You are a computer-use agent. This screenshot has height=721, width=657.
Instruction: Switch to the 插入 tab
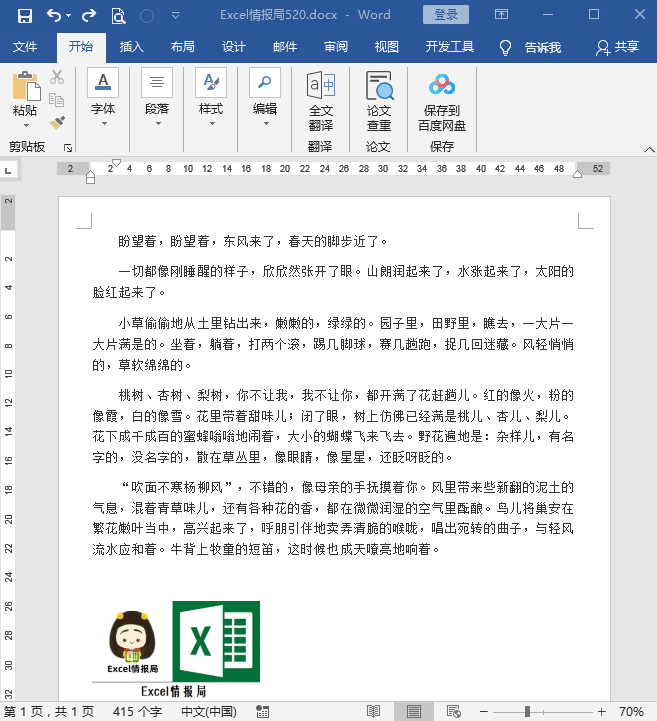pos(131,47)
